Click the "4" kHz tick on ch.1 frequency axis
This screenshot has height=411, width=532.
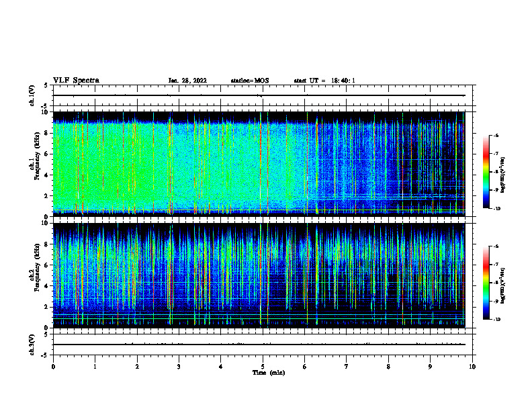(47, 175)
